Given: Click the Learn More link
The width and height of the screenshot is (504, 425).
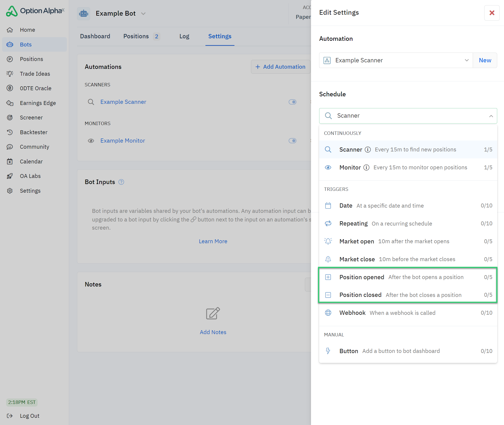Looking at the screenshot, I should coord(213,241).
